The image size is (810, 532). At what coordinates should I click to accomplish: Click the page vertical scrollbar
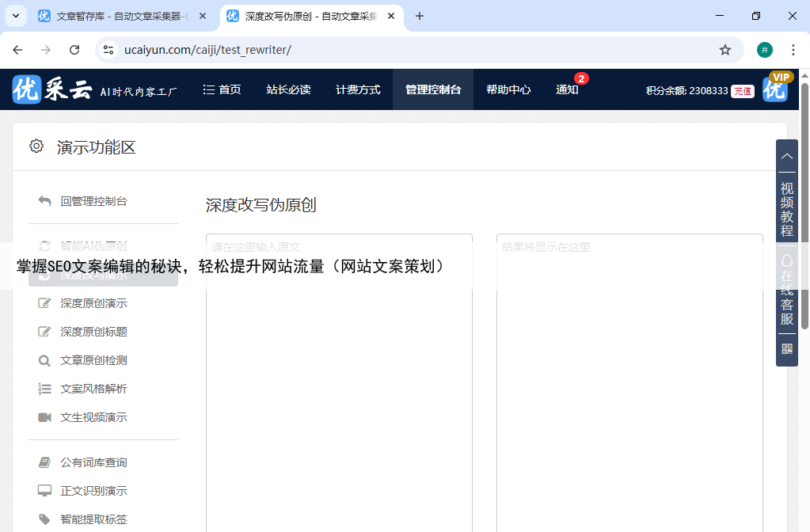click(x=804, y=206)
